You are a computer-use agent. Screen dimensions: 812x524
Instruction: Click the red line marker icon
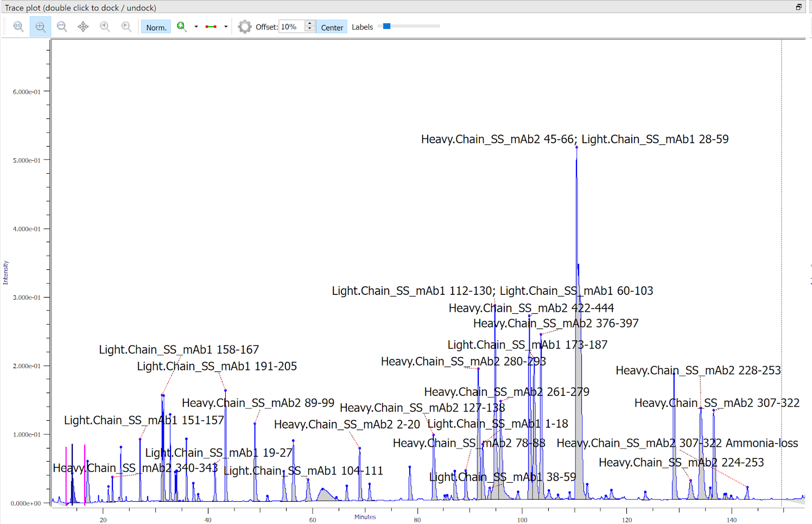(211, 27)
